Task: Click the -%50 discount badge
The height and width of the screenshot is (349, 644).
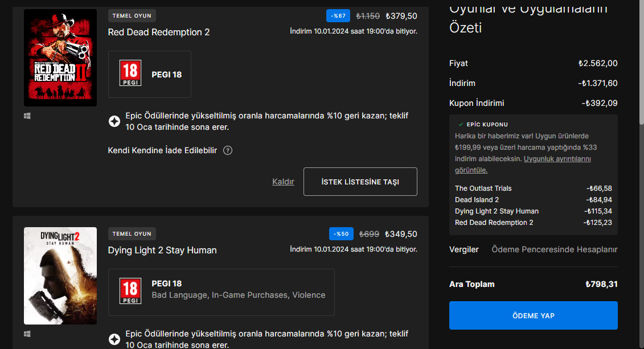Action: (341, 234)
